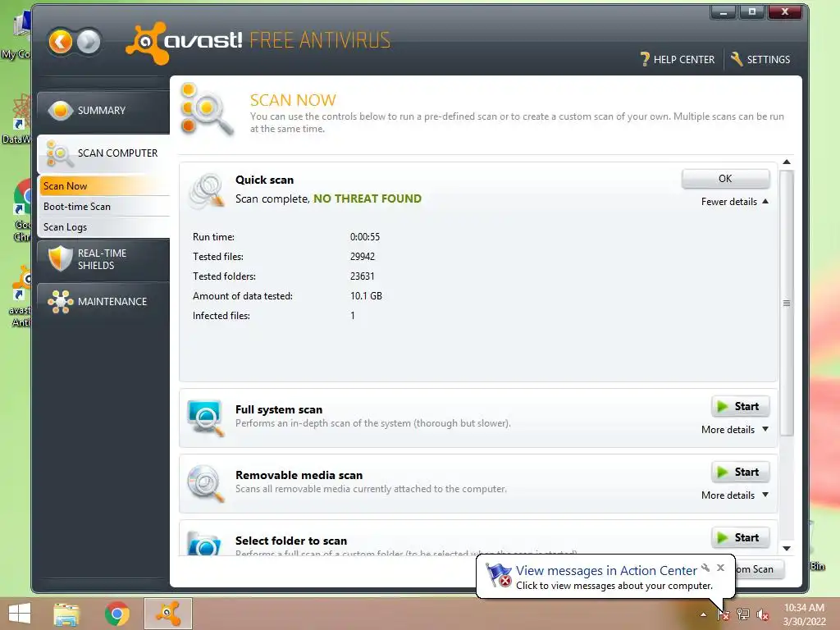Click the Summary orb icon

60,111
